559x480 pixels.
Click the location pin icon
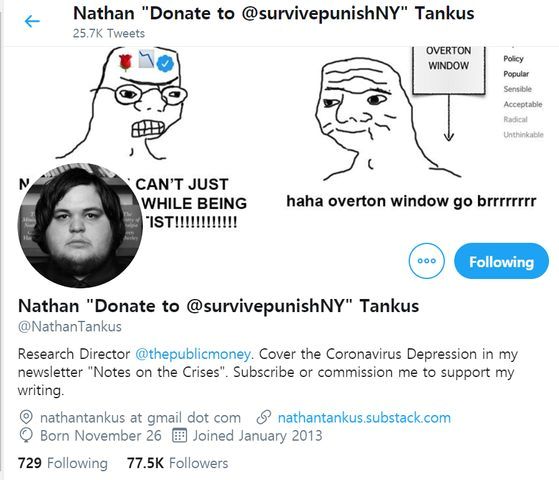click(26, 418)
